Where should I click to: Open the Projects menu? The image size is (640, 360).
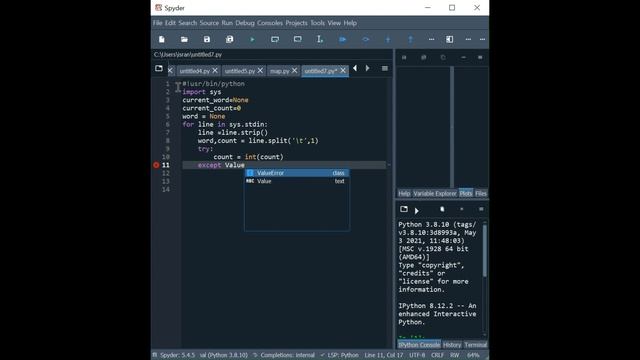point(296,23)
